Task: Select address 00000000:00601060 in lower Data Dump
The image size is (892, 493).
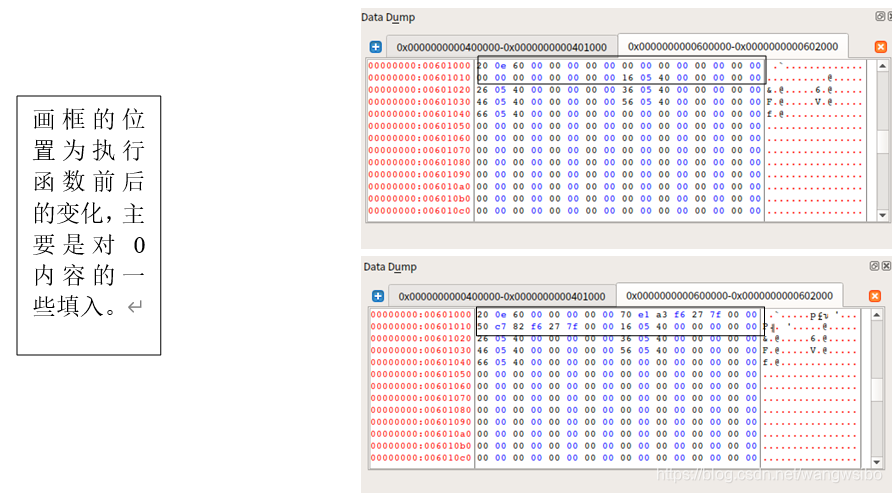Action: click(x=421, y=386)
